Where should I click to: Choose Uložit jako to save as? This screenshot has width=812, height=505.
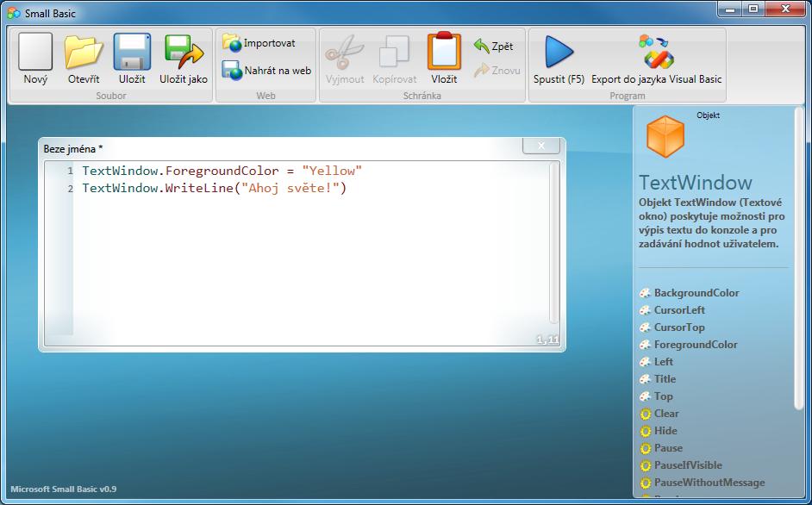pyautogui.click(x=184, y=59)
